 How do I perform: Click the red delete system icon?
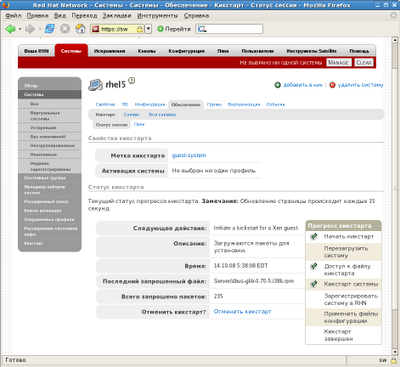pyautogui.click(x=332, y=85)
